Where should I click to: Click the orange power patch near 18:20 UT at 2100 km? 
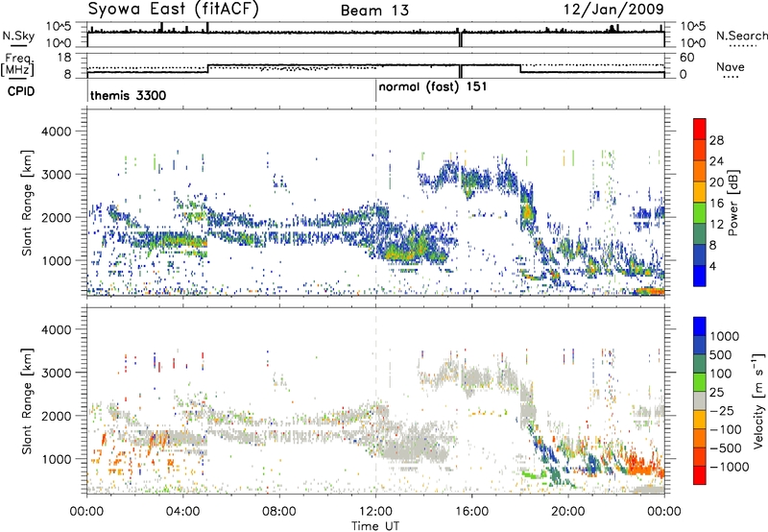527,212
